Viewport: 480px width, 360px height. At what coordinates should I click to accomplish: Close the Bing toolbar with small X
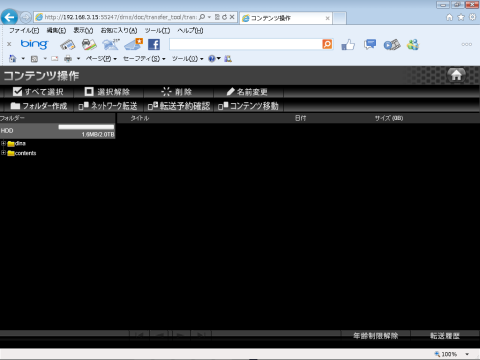[x=9, y=44]
